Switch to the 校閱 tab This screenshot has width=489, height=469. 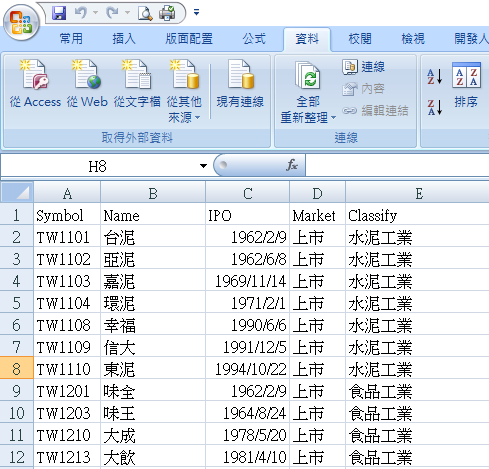[360, 39]
